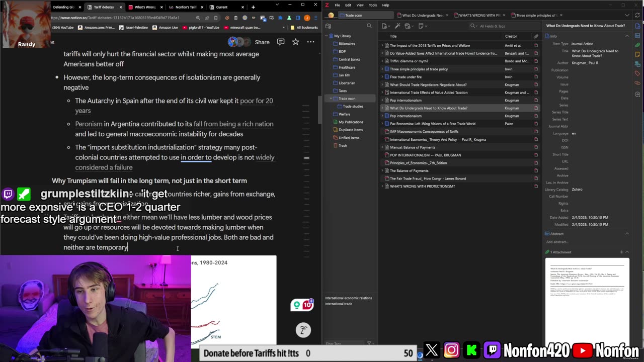
Task: Switch to WHAT'S WRONG WITH PR Zotero tab
Action: [x=479, y=15]
